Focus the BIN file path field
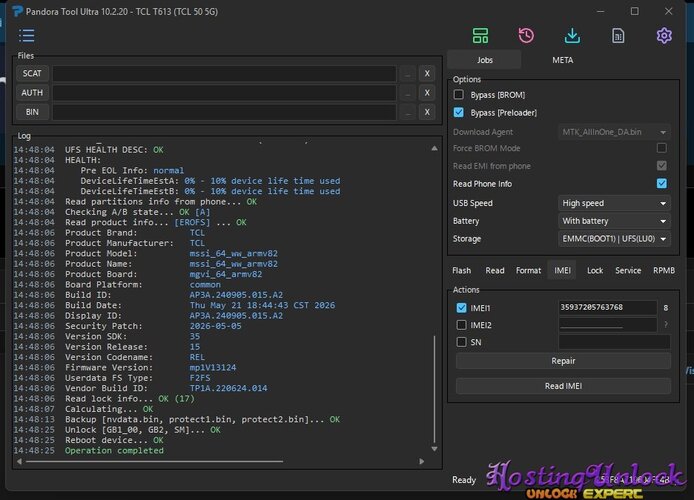Screen dimensions: 694x500 click(x=224, y=112)
